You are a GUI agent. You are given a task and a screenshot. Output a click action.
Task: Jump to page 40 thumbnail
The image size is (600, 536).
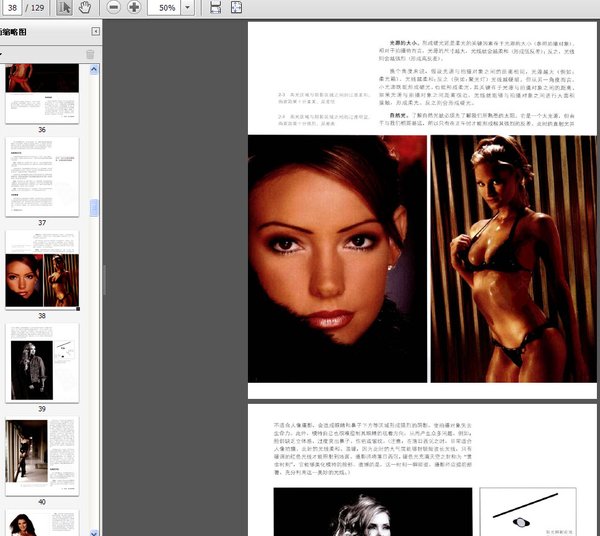point(42,455)
